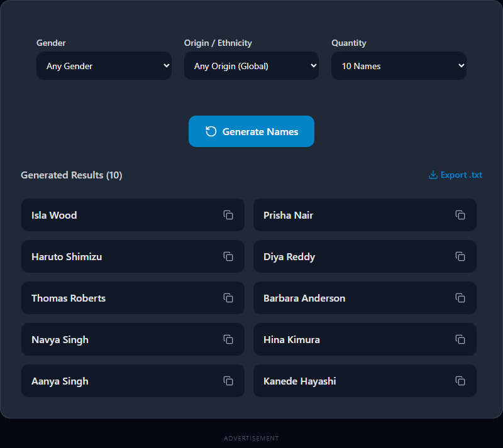This screenshot has width=503, height=448.
Task: Copy the name Prisha Nair
Action: (460, 215)
